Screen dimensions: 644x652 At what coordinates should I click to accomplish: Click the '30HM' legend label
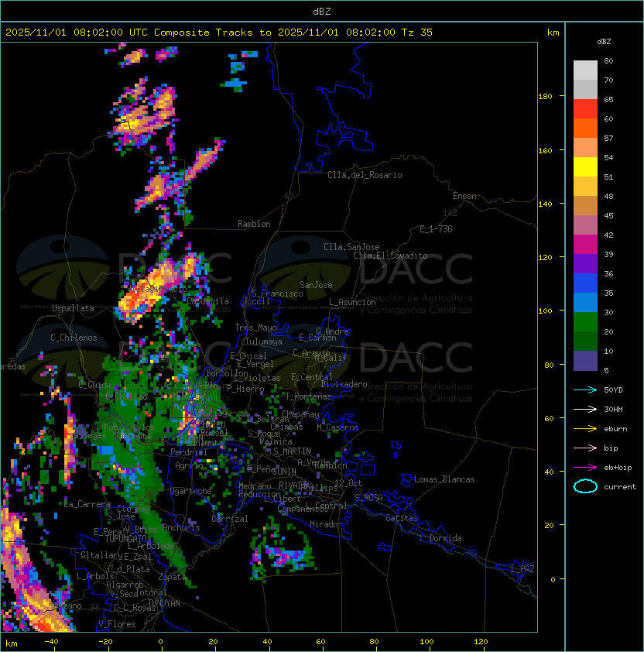coord(613,410)
